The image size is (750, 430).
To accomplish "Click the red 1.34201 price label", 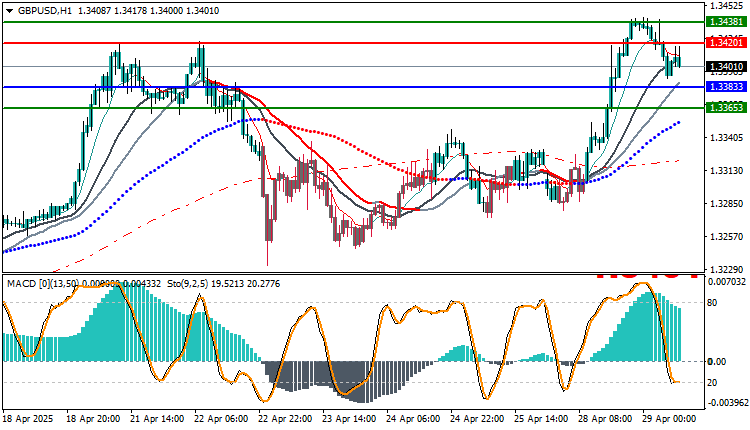I will 726,43.
